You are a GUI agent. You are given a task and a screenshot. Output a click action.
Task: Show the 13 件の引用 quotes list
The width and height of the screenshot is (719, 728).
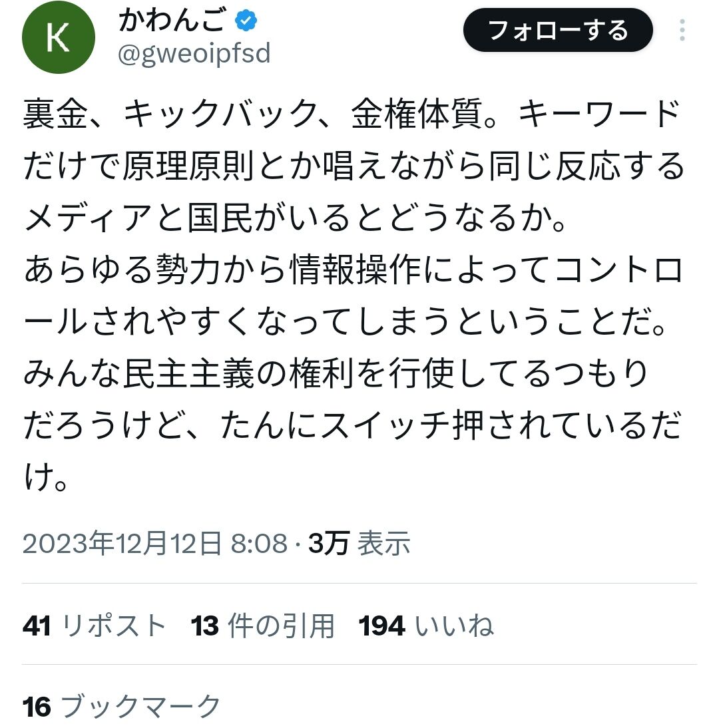[x=263, y=626]
